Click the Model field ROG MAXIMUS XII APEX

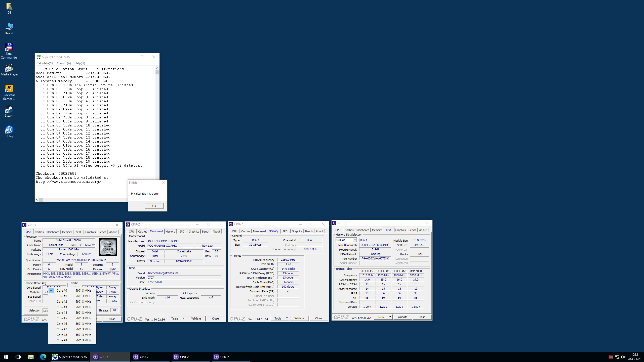point(170,246)
